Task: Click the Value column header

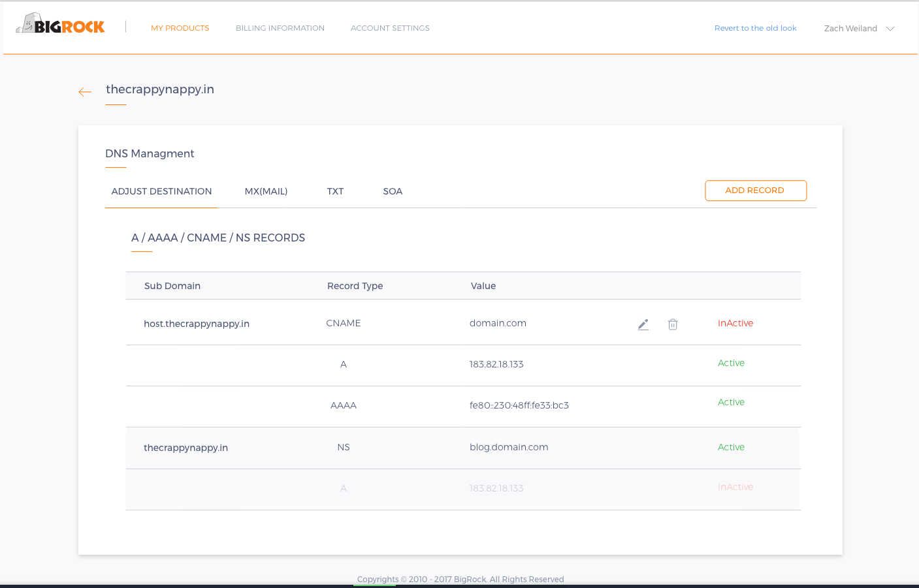Action: (x=483, y=286)
